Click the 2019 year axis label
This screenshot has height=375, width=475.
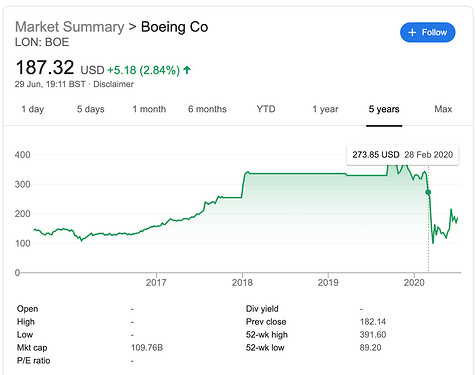click(328, 283)
